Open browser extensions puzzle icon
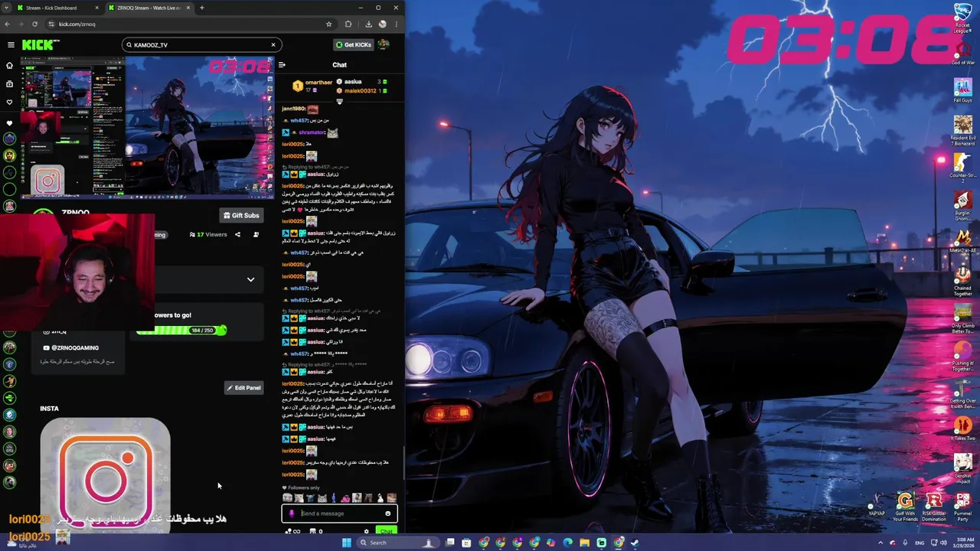The height and width of the screenshot is (551, 980). click(x=348, y=24)
